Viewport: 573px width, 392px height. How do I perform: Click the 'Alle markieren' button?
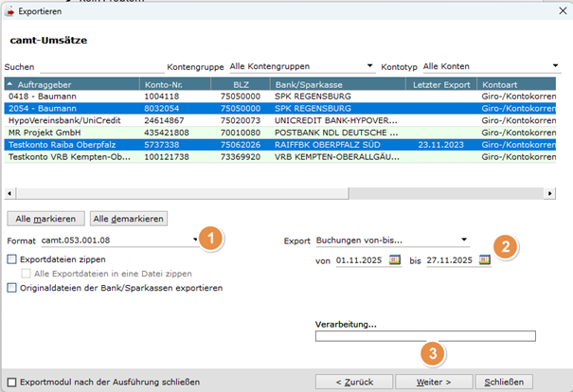(44, 219)
